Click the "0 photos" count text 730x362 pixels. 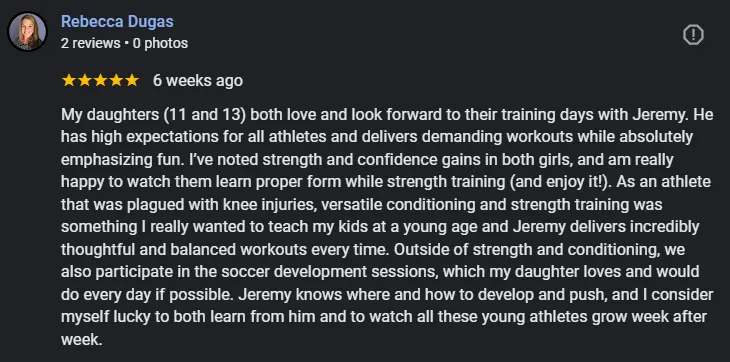160,43
